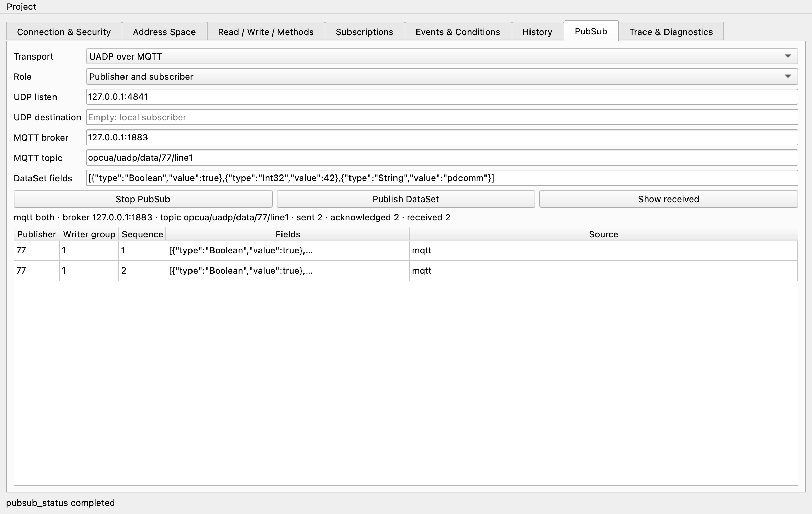Click the Show received button

(669, 199)
